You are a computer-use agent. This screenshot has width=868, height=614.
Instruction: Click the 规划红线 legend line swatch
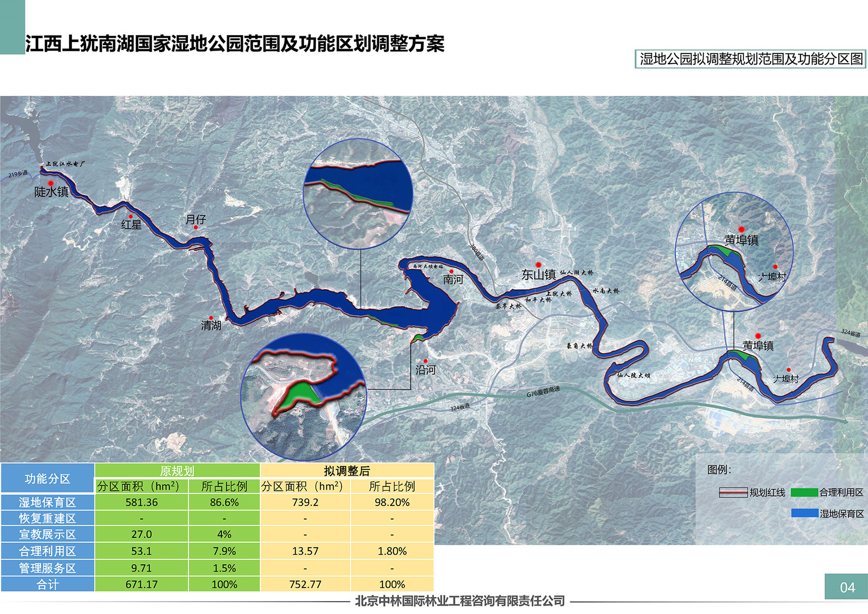(733, 493)
